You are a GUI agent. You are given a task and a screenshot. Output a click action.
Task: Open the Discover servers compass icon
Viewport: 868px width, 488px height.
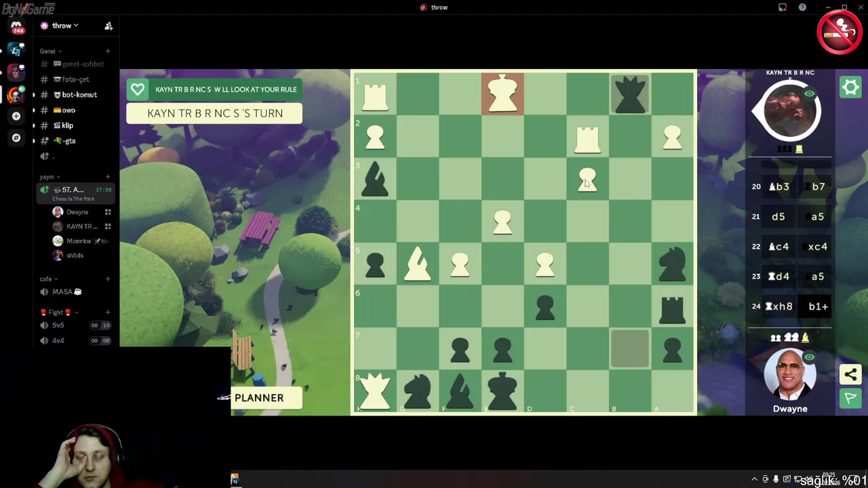[x=16, y=138]
